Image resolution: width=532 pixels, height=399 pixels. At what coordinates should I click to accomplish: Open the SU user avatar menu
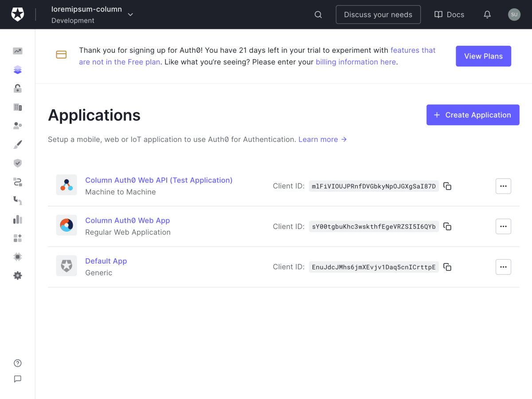click(x=514, y=15)
